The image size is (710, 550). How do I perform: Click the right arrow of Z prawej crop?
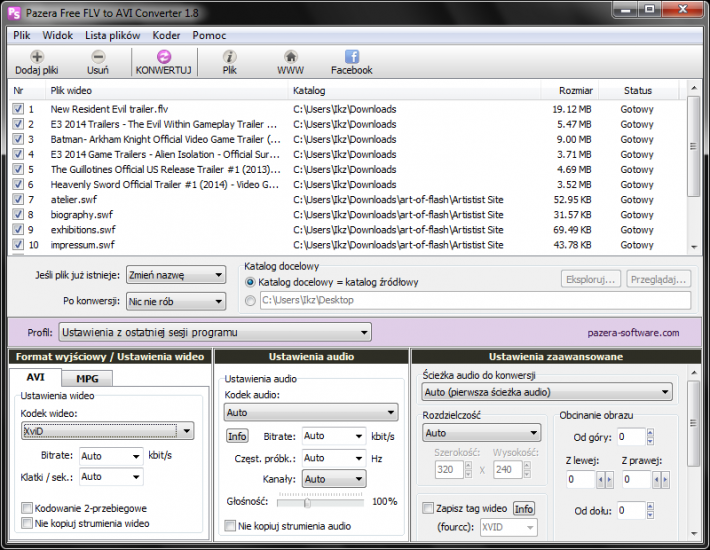coord(665,479)
